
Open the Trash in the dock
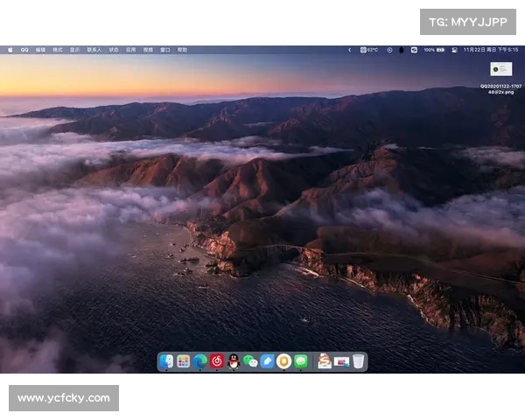point(359,361)
